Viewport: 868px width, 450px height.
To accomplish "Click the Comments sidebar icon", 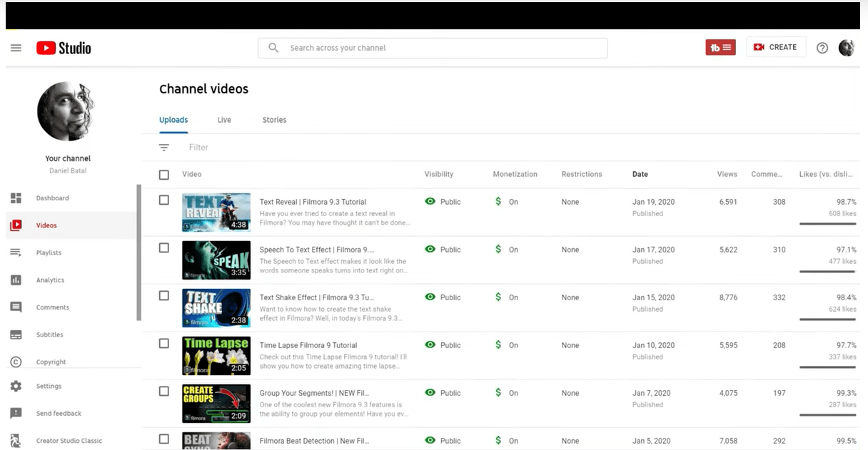I will pos(16,307).
